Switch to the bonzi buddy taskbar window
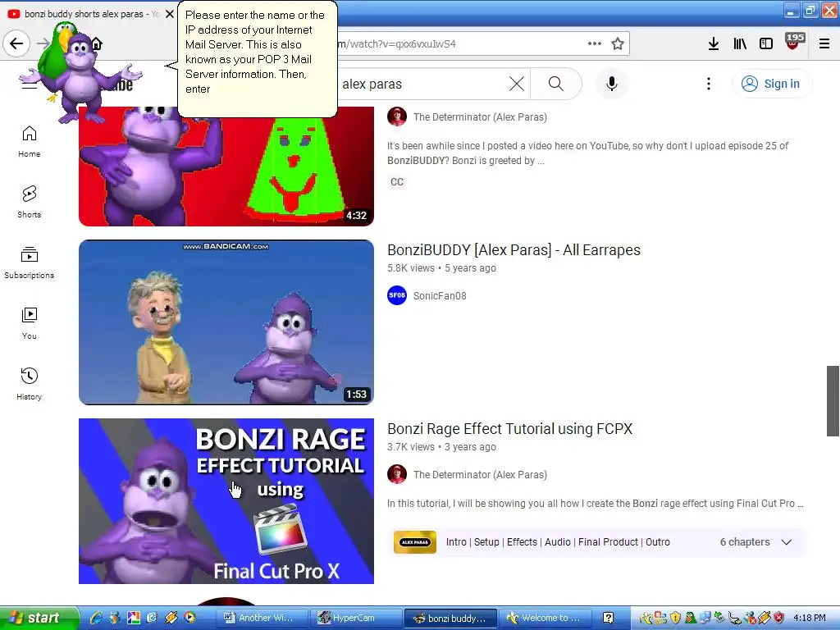 pos(450,618)
